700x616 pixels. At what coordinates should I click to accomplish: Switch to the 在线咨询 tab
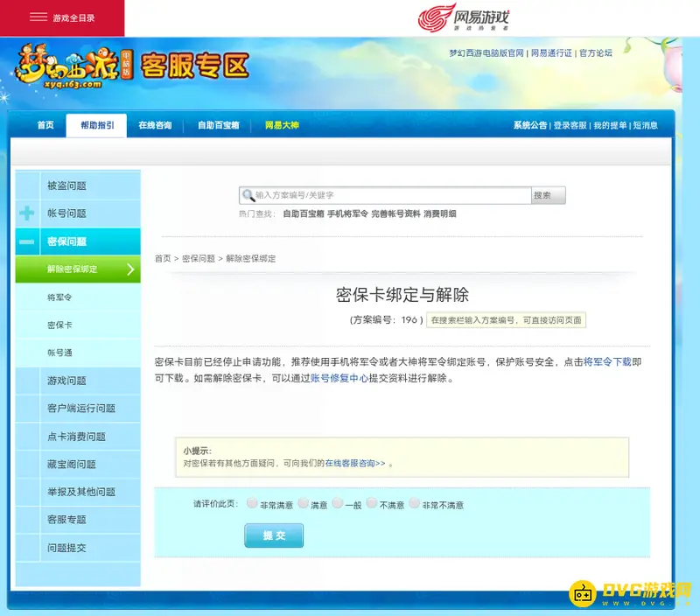[x=155, y=125]
